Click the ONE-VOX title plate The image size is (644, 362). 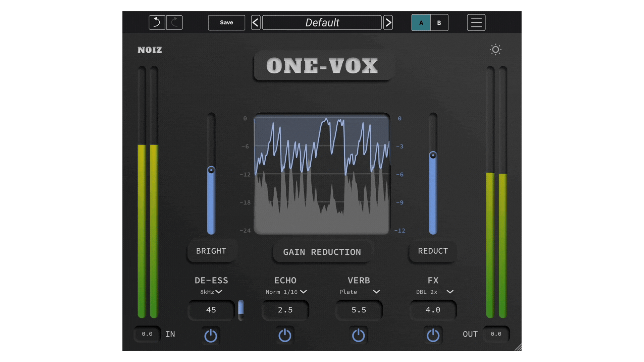[322, 66]
